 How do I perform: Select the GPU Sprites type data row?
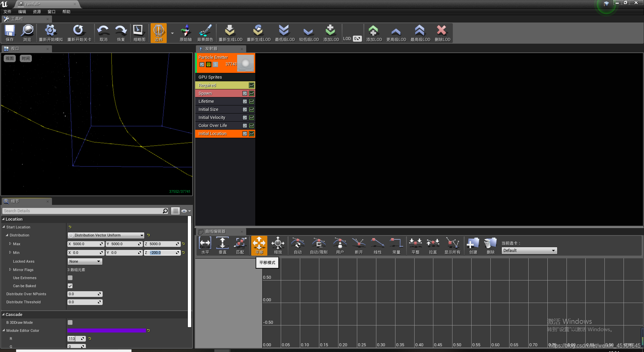pyautogui.click(x=225, y=77)
